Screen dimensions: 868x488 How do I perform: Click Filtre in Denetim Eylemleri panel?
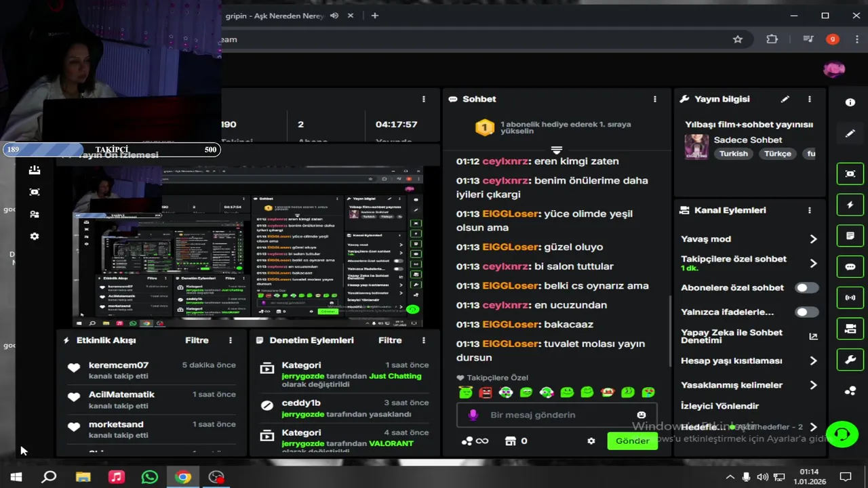pyautogui.click(x=390, y=340)
